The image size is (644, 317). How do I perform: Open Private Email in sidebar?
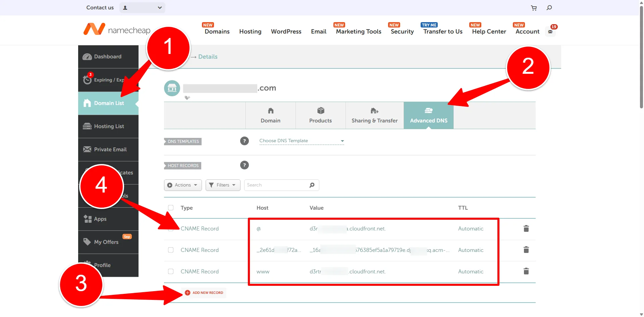108,149
